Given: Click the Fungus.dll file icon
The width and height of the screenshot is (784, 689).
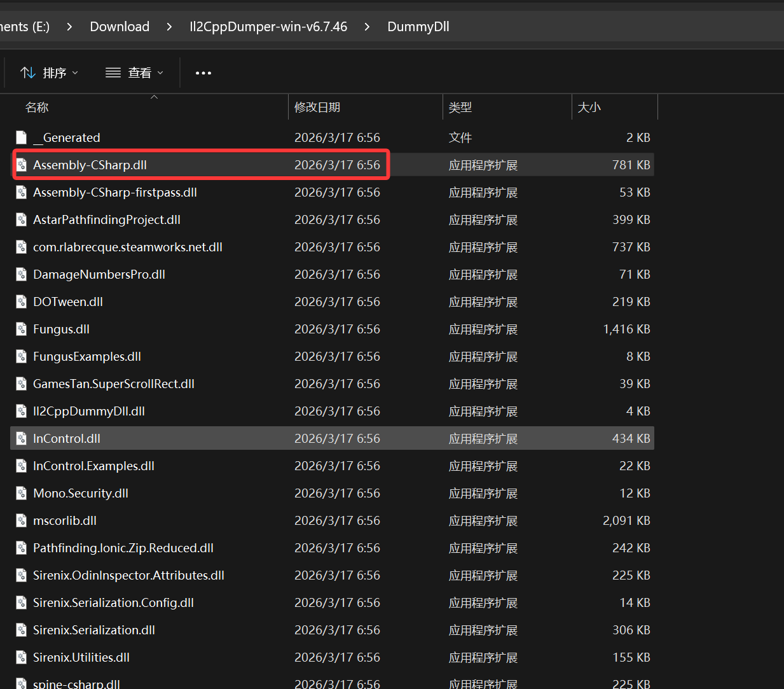Looking at the screenshot, I should pos(22,329).
